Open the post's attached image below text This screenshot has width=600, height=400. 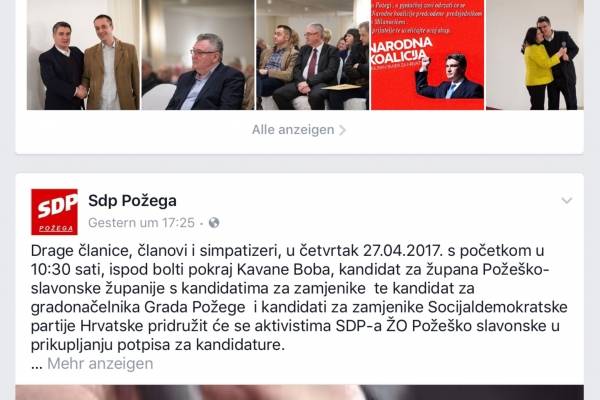[x=300, y=392]
